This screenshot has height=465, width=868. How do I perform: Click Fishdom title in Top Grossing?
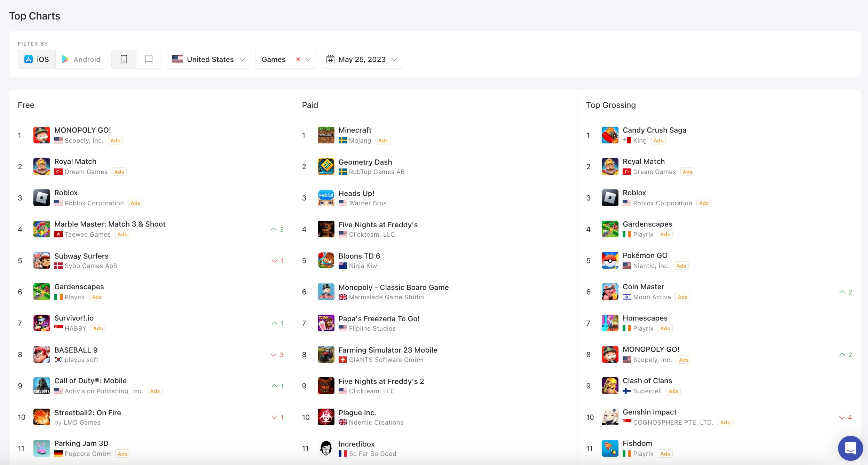(637, 443)
